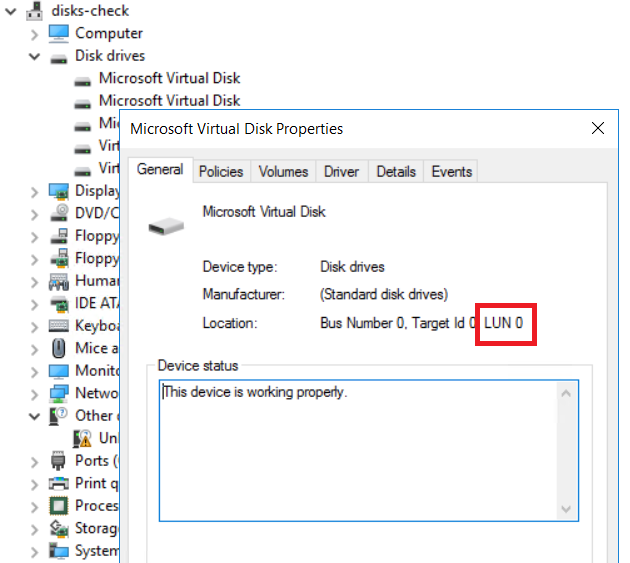Expand the DVD/CD-ROM drives node
Image resolution: width=630 pixels, height=563 pixels.
coord(35,214)
